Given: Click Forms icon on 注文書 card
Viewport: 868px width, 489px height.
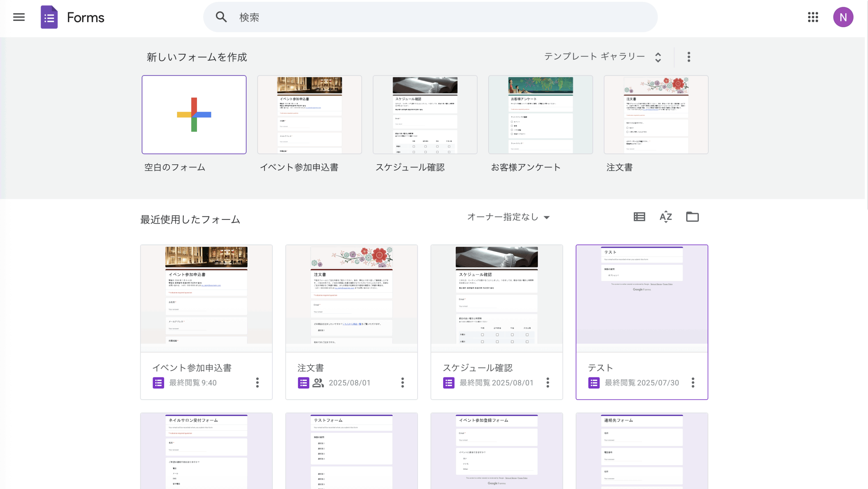Looking at the screenshot, I should coord(303,383).
